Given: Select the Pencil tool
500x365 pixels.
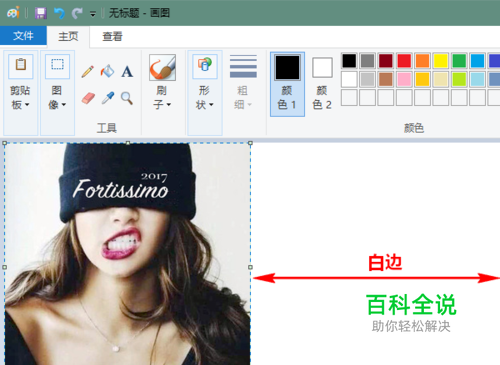Looking at the screenshot, I should [x=88, y=71].
